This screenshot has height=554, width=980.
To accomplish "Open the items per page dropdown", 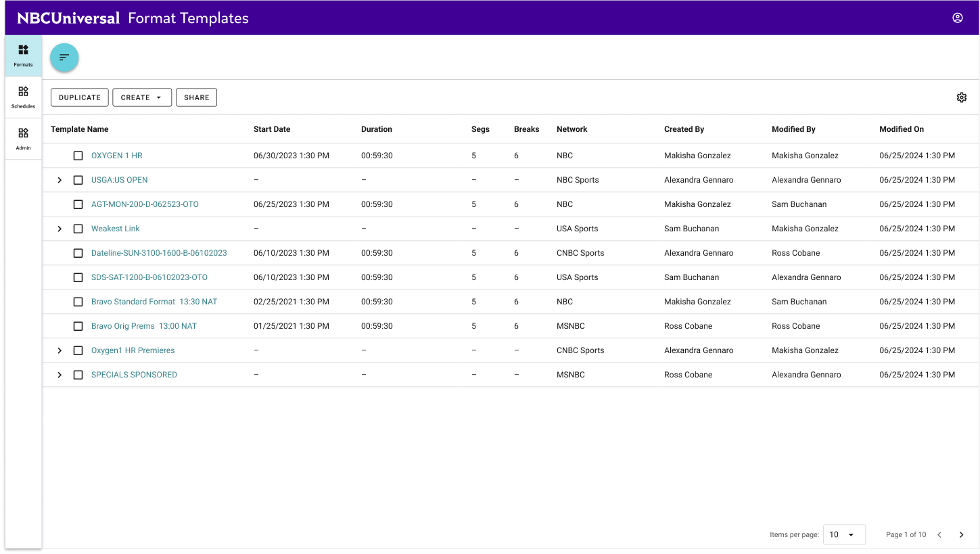I will click(x=844, y=534).
